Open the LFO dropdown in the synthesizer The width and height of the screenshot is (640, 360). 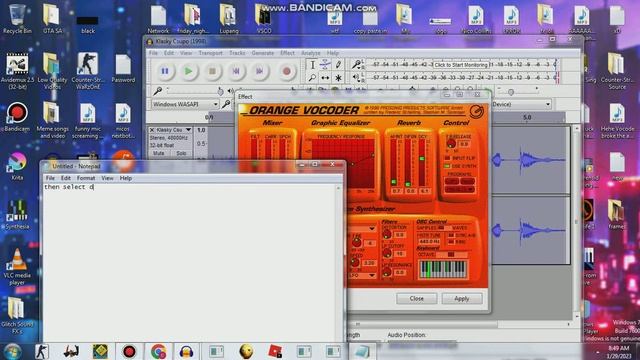tap(362, 276)
